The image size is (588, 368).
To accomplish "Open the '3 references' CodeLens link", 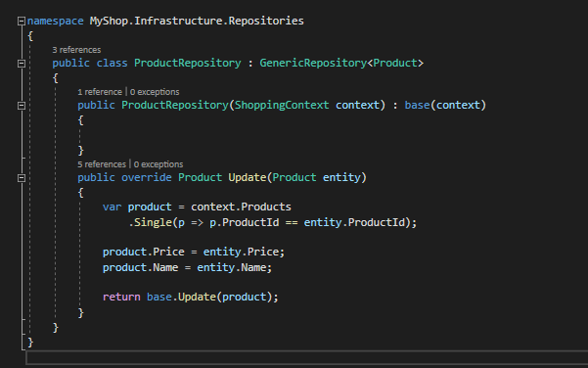I will (76, 50).
